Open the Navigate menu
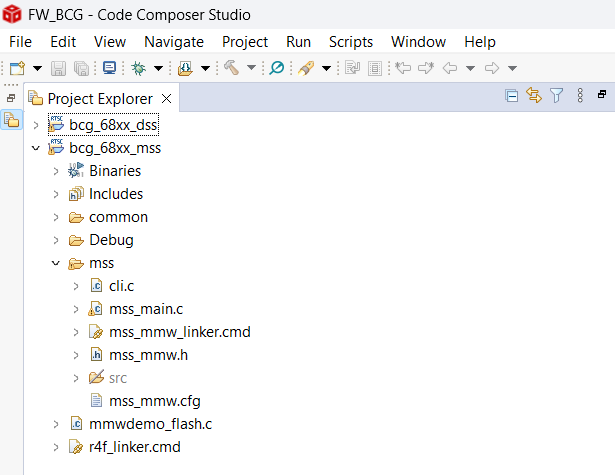 pyautogui.click(x=174, y=42)
